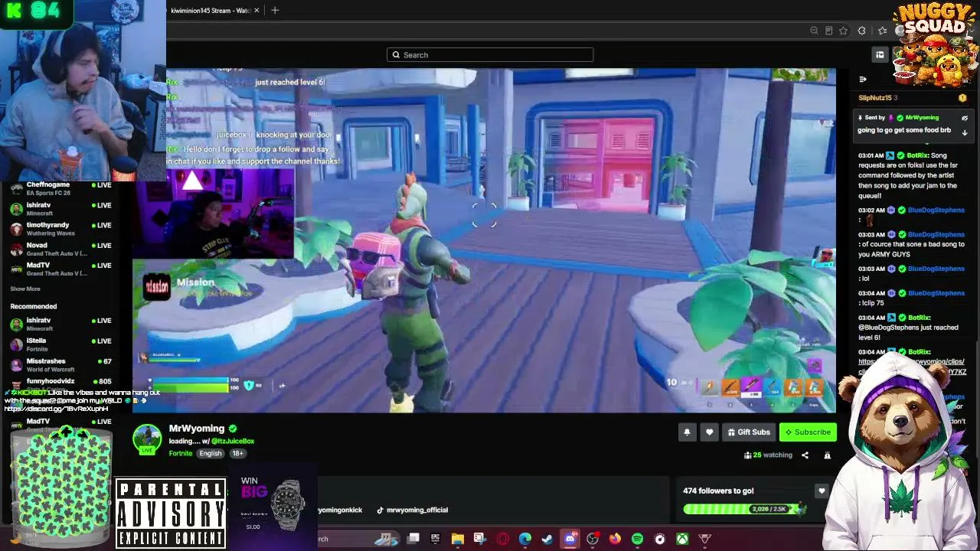Open mrwyoming_official TikTok link
This screenshot has width=980, height=551.
tap(412, 510)
